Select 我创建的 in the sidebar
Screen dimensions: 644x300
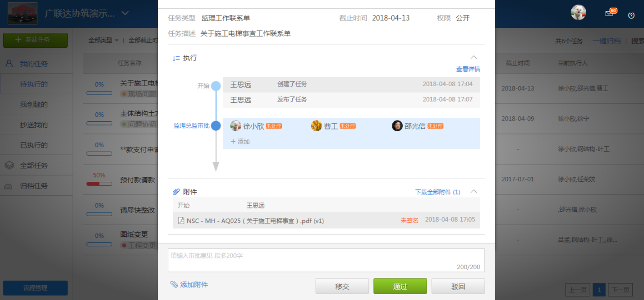[34, 105]
